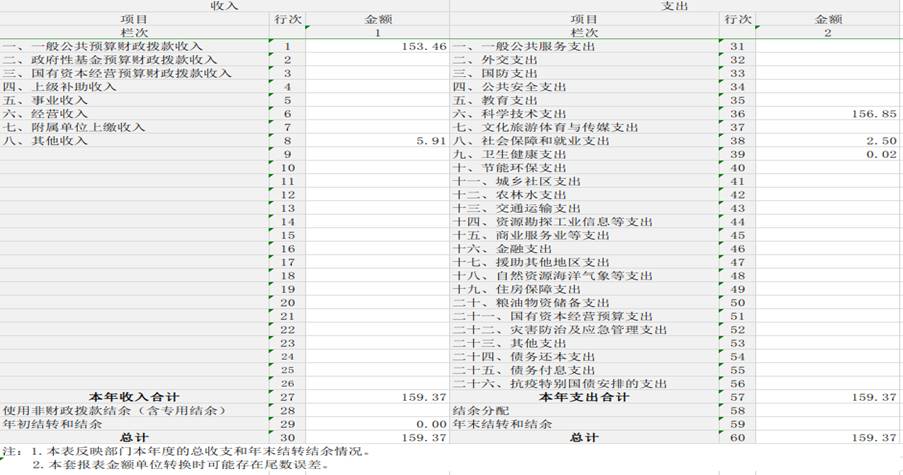Select the 收入 header cell
The image size is (903, 475).
224,6
